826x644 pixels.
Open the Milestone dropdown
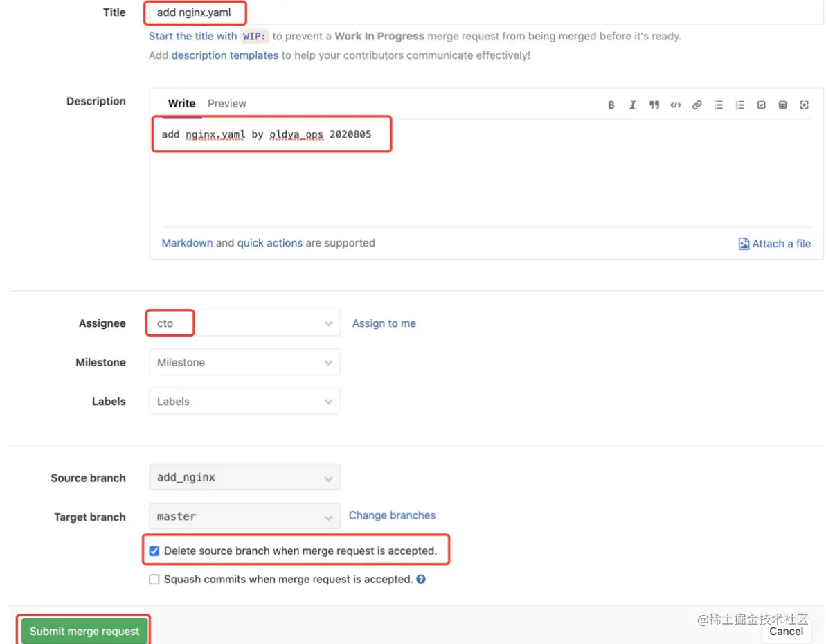tap(244, 362)
